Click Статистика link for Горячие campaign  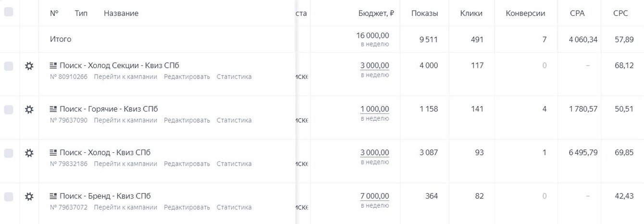coord(234,120)
